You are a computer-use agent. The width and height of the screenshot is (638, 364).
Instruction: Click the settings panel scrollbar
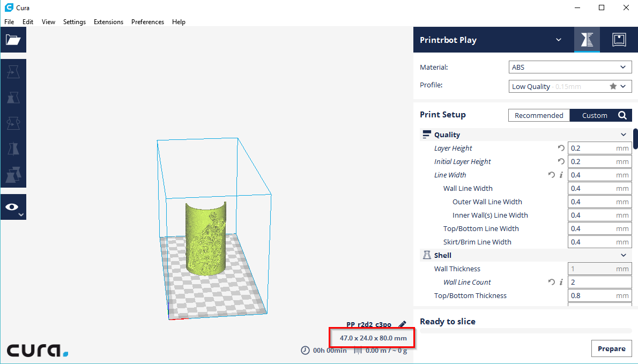click(x=635, y=139)
